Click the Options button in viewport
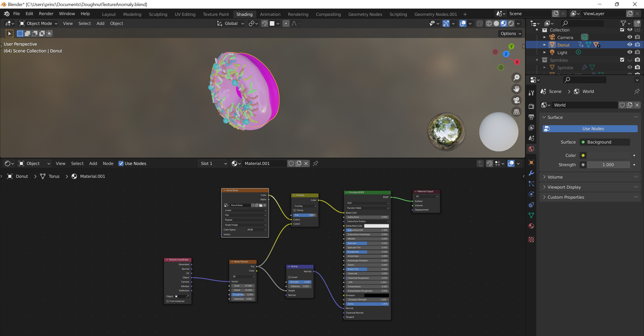This screenshot has height=336, width=644. (511, 33)
